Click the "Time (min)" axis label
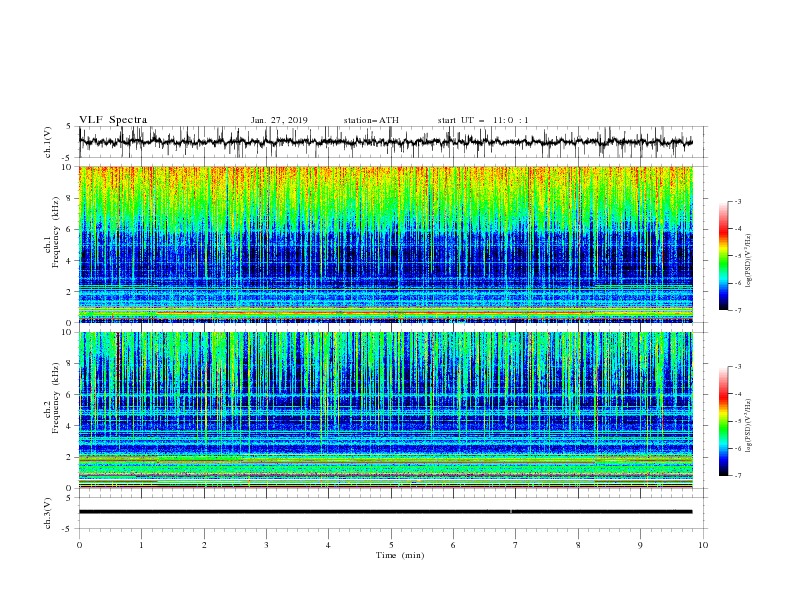The image size is (792, 612). point(400,555)
